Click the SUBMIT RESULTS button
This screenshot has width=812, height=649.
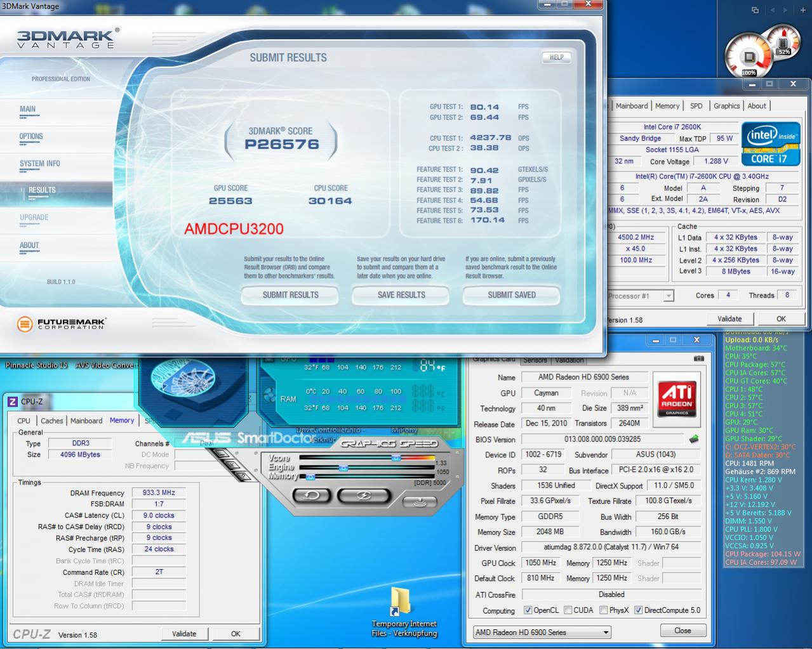(x=291, y=295)
